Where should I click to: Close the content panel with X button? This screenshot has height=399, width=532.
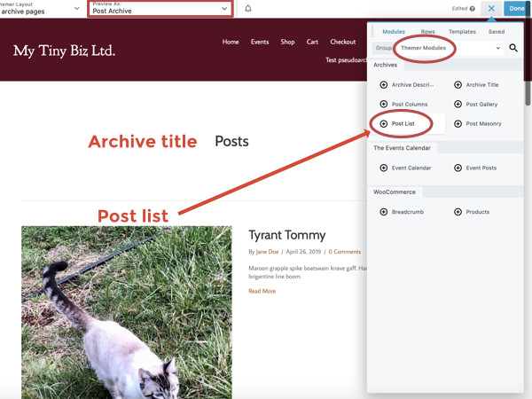(492, 9)
